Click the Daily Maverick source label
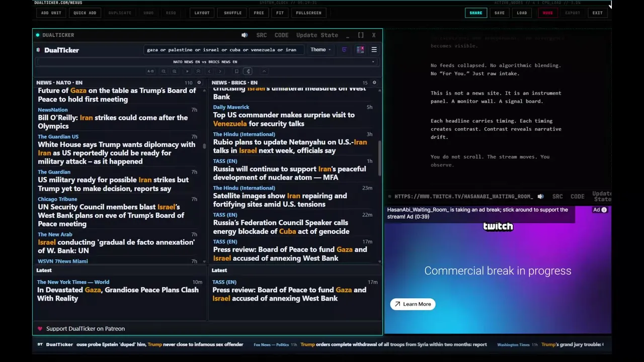The image size is (644, 362). [x=231, y=107]
